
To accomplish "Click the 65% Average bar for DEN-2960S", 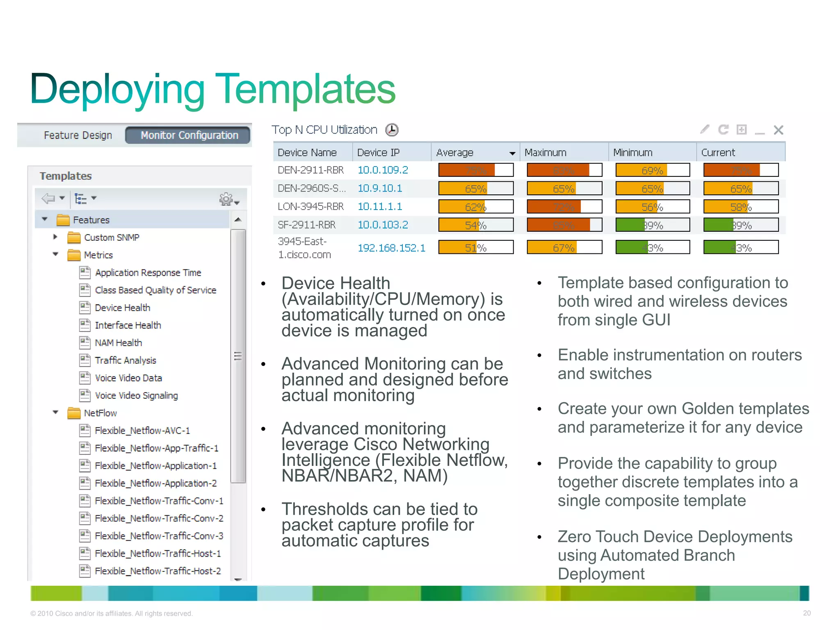I will [x=475, y=189].
